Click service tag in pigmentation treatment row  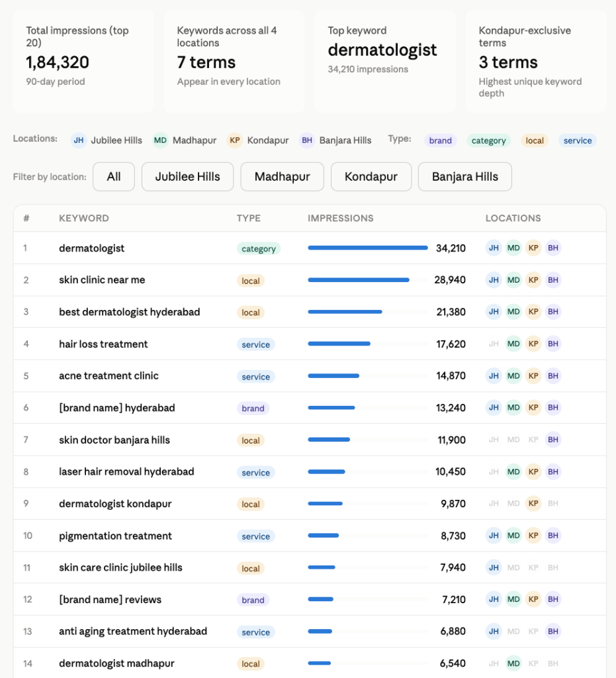point(256,536)
